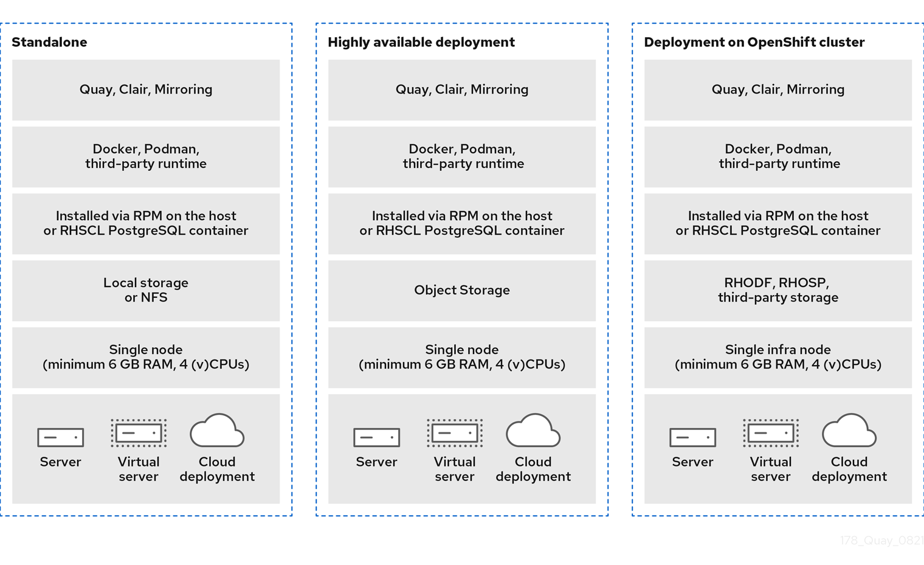This screenshot has width=924, height=565.
Task: Click Quay, Clair, Mirroring box under Standalone
Action: coord(146,89)
